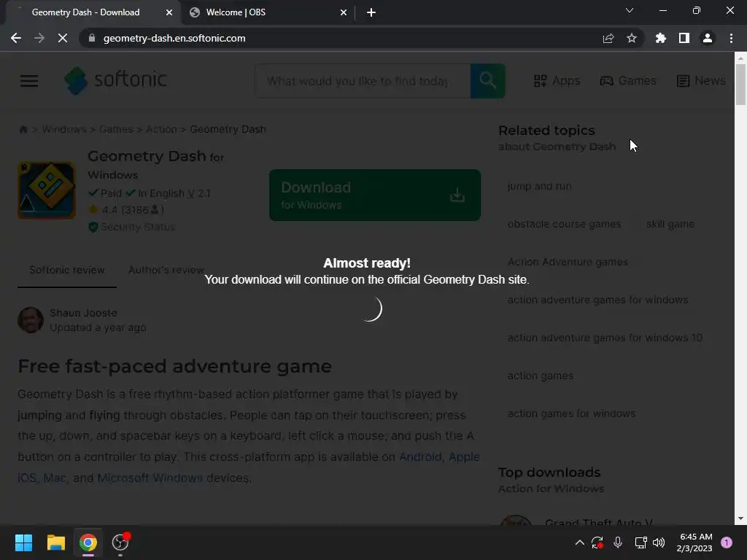Click the teal search magnifier button
Image resolution: width=747 pixels, height=560 pixels.
pos(488,81)
